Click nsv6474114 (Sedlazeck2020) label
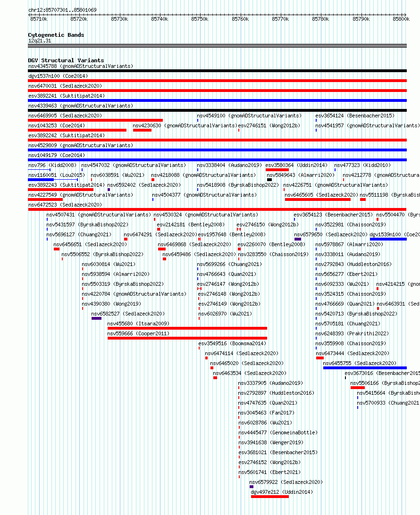The width and height of the screenshot is (420, 515). point(242,353)
